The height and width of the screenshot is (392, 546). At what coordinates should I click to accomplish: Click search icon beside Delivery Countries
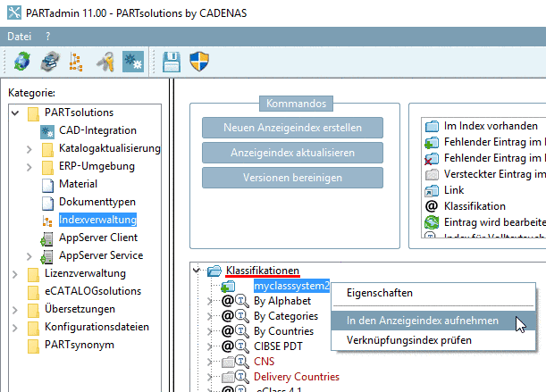(242, 376)
